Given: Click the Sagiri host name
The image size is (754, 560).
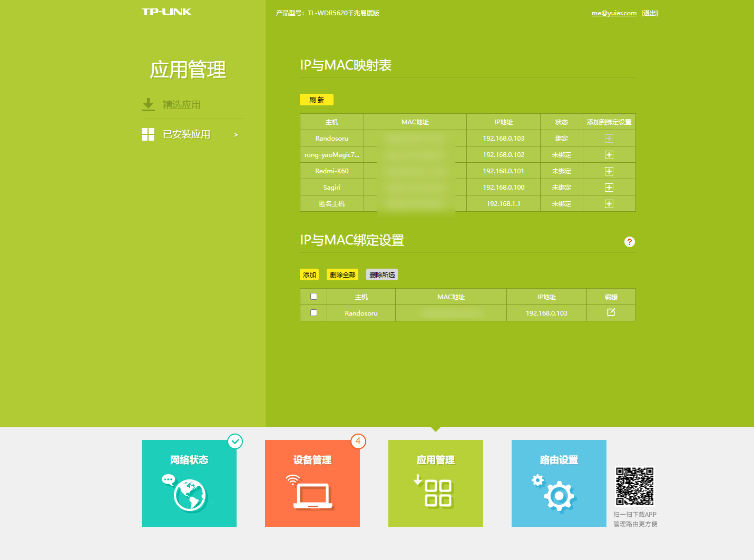Looking at the screenshot, I should coord(332,188).
